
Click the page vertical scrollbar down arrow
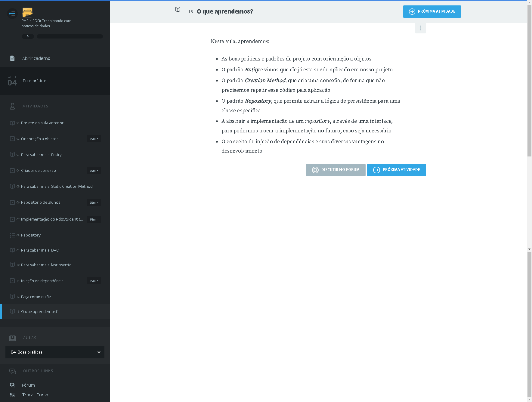pos(529,399)
